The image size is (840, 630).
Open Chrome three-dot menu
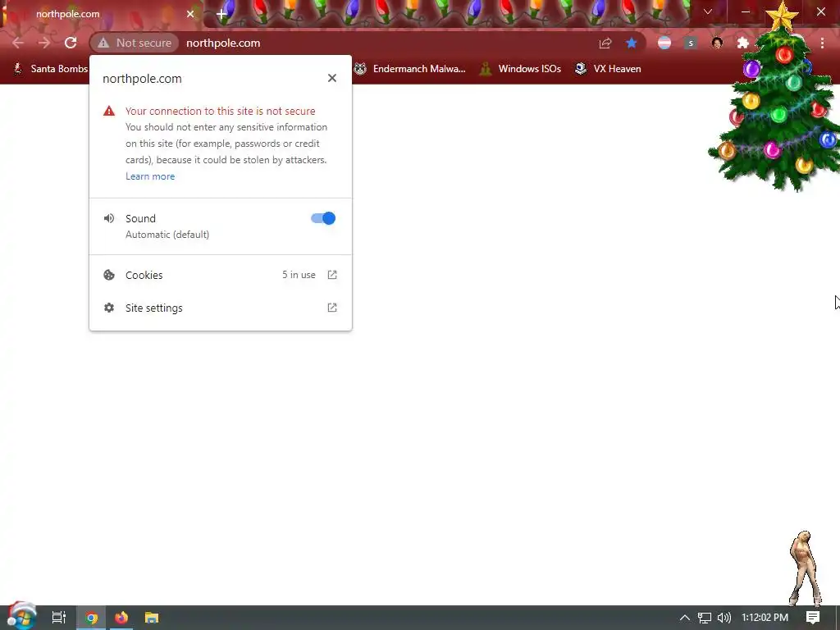822,43
